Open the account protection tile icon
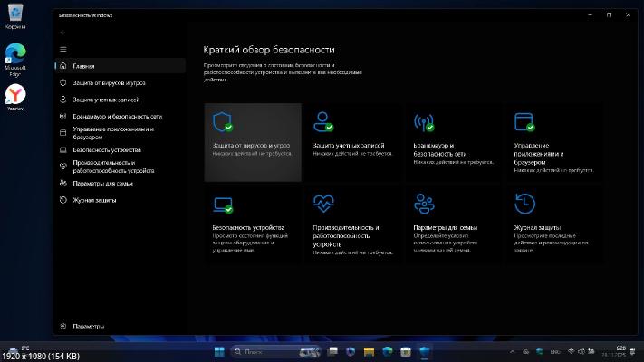This screenshot has height=362, width=644. 322,122
